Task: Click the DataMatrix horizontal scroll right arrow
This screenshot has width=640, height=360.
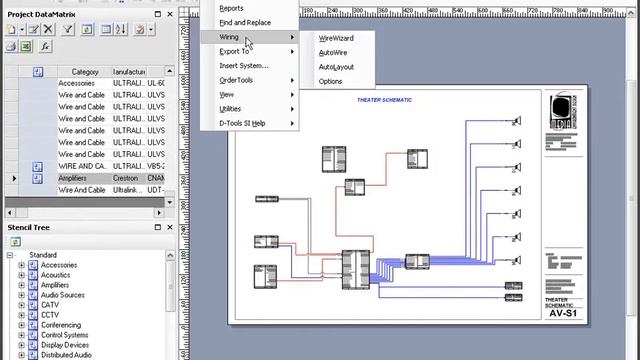Action: (159, 213)
